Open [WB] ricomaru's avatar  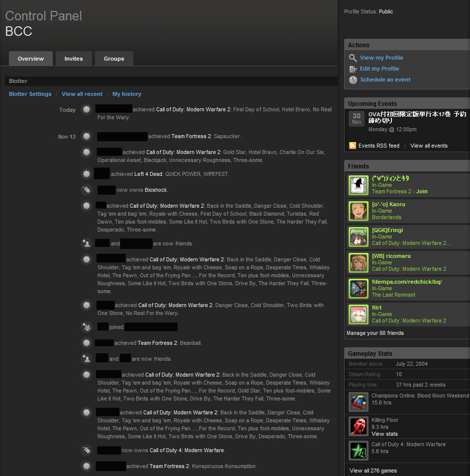pyautogui.click(x=359, y=262)
